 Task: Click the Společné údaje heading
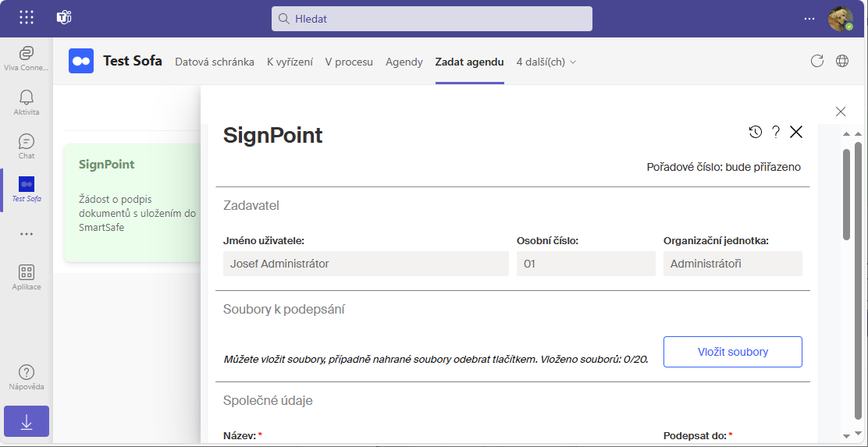(268, 400)
